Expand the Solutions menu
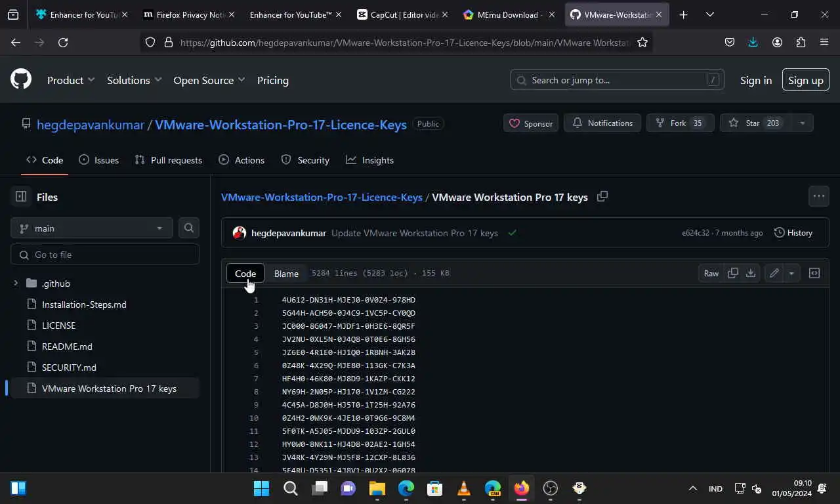This screenshot has width=840, height=504. 134,80
